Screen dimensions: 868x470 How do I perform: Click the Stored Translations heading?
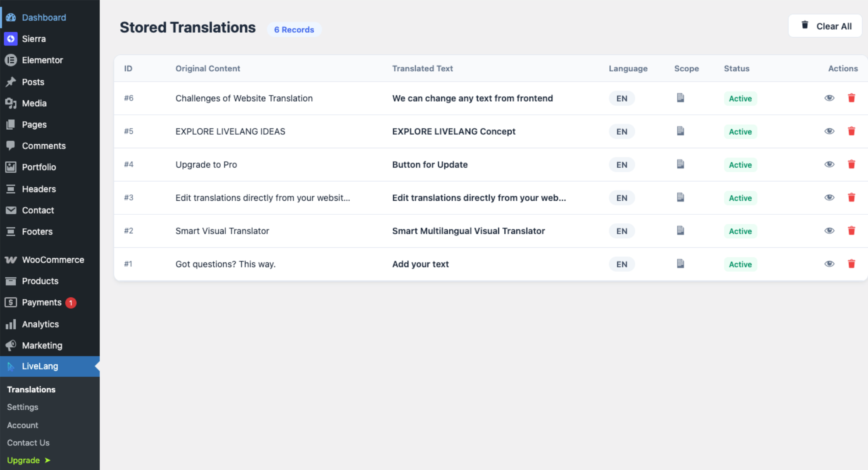click(x=188, y=27)
